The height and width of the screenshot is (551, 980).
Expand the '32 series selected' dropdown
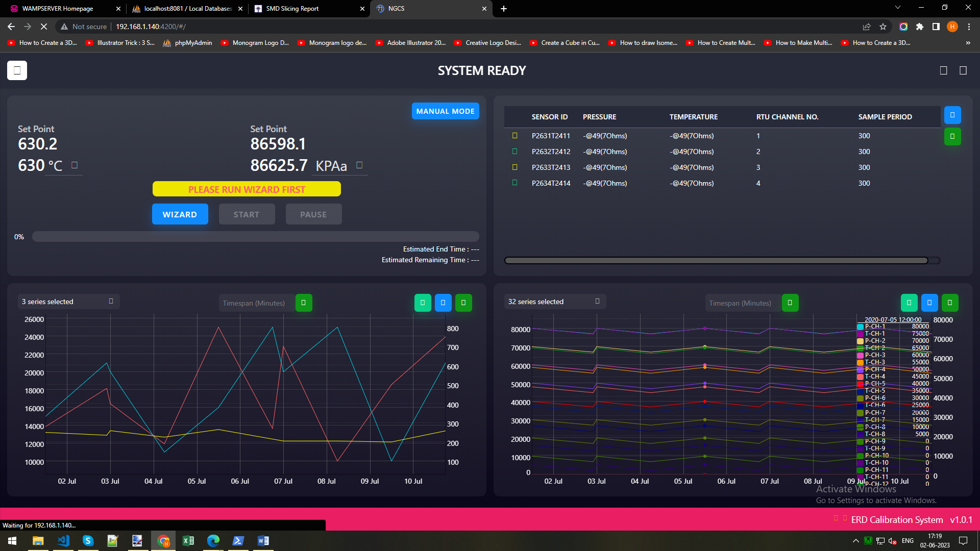(555, 302)
